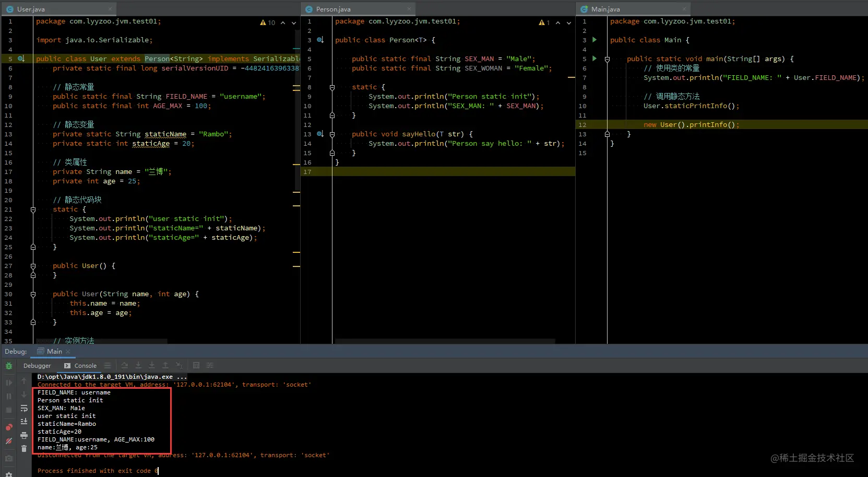Click the camera thread dump icon
The image size is (868, 477).
[x=9, y=459]
